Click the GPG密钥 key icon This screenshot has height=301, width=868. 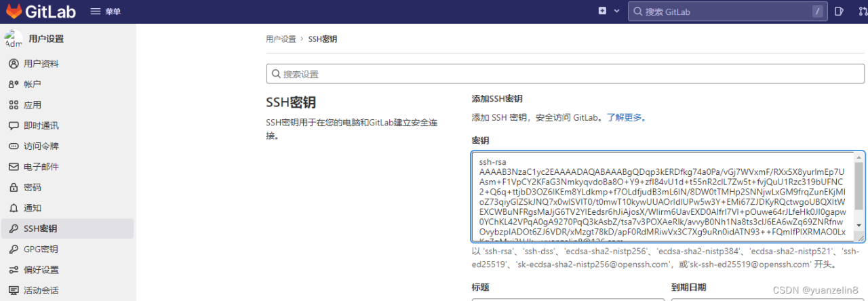(x=13, y=249)
